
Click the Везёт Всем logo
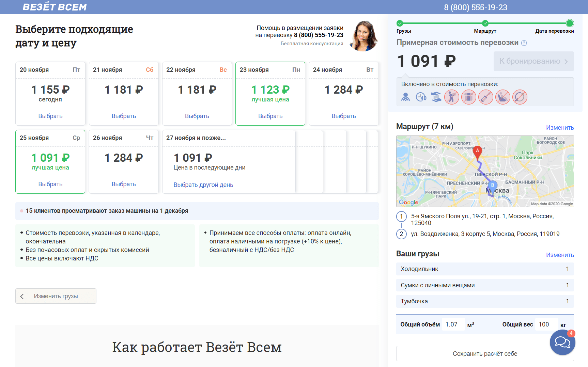click(55, 7)
